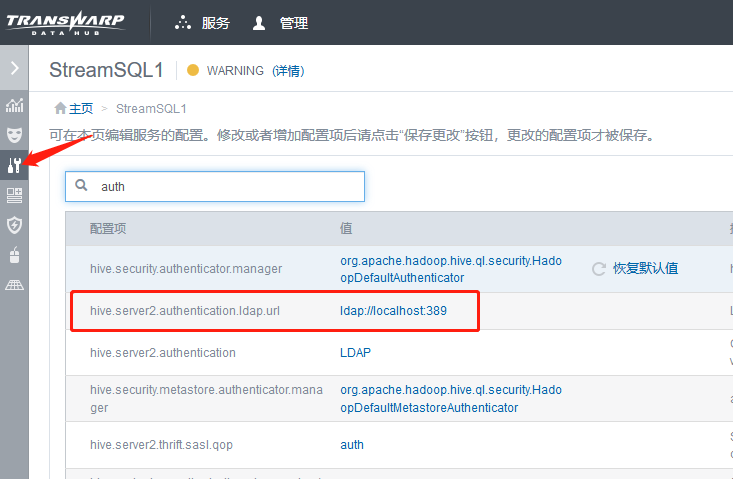The width and height of the screenshot is (733, 479).
Task: Click the grid-shaped bottom sidebar icon
Action: click(x=14, y=285)
